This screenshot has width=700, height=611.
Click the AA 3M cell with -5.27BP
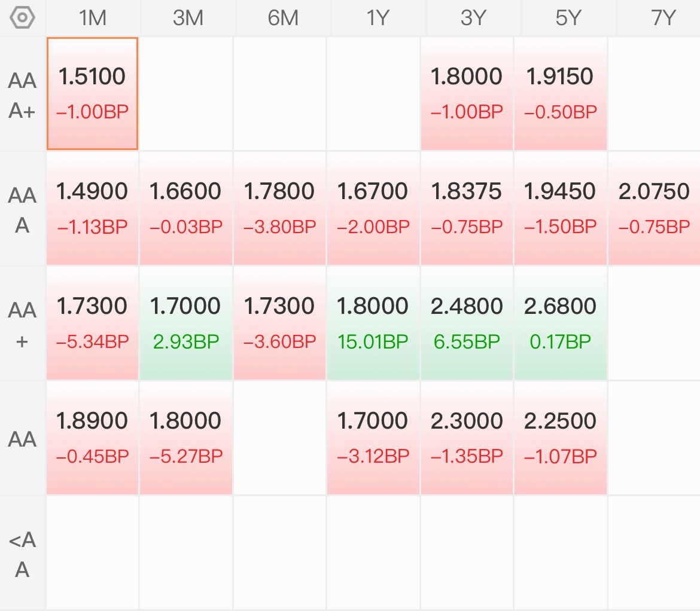pos(185,438)
